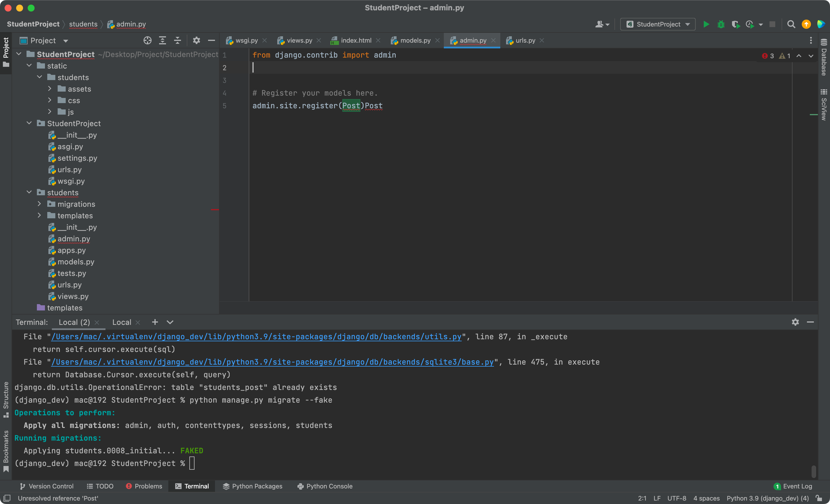The width and height of the screenshot is (830, 504).
Task: Click Expand All in Project panel
Action: (x=162, y=40)
